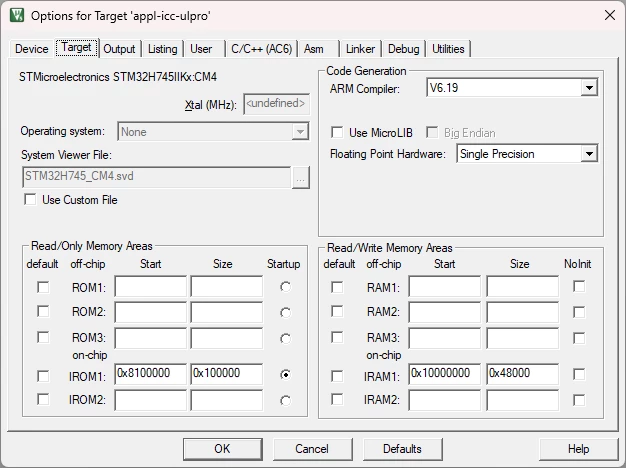Select ROM3 Startup radio button
The height and width of the screenshot is (468, 626).
(285, 339)
